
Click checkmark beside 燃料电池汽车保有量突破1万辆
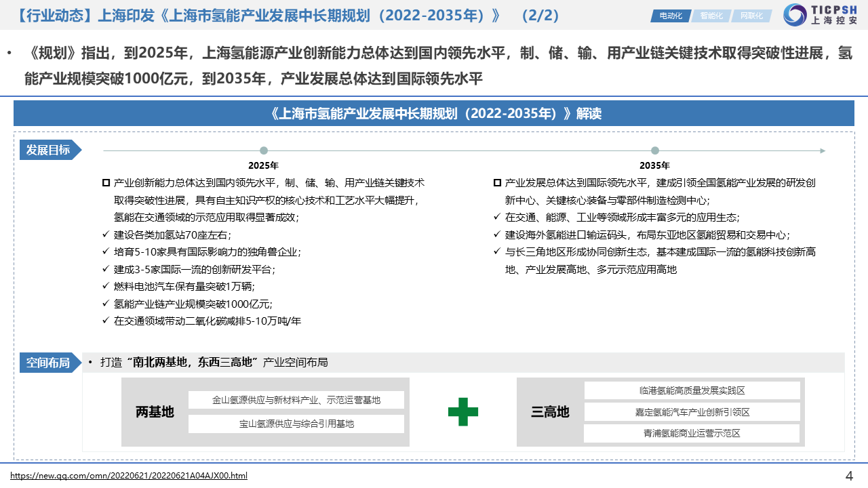click(105, 287)
